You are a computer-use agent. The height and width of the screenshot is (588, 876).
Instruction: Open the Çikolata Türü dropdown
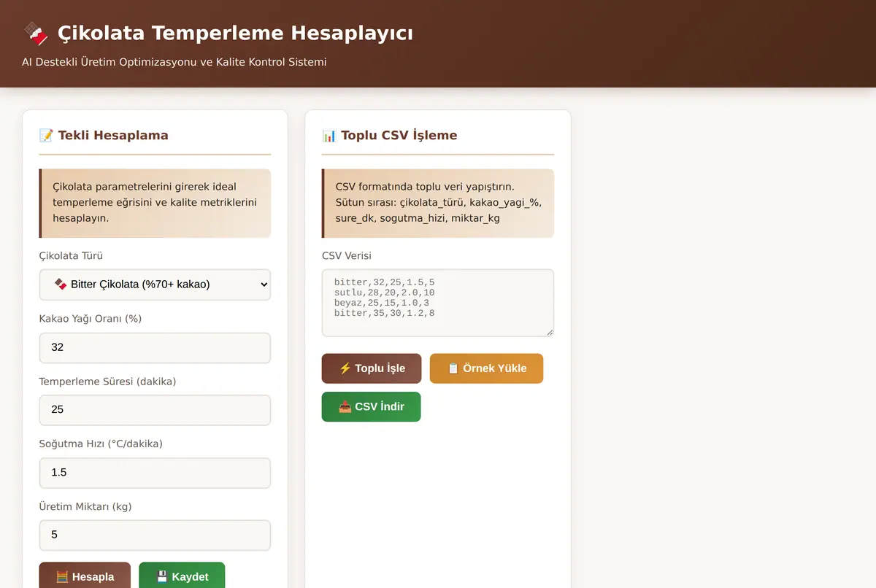[x=155, y=285]
